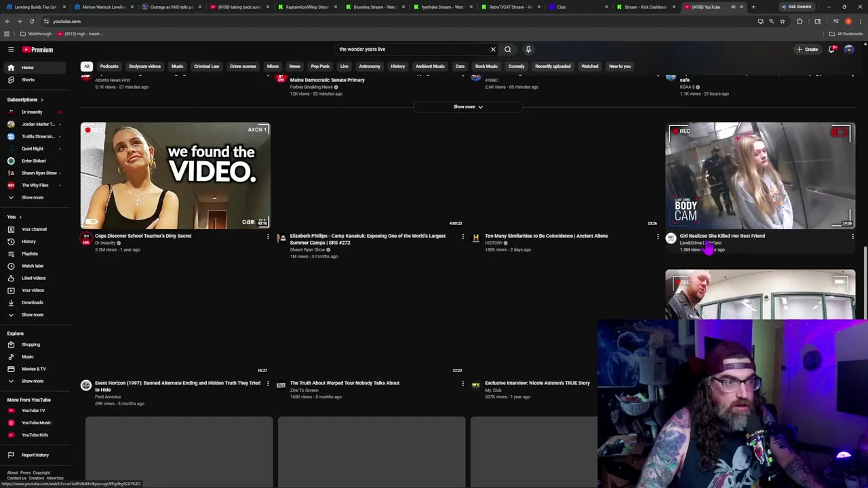Expand the Show more news row
The height and width of the screenshot is (488, 868).
pyautogui.click(x=468, y=106)
